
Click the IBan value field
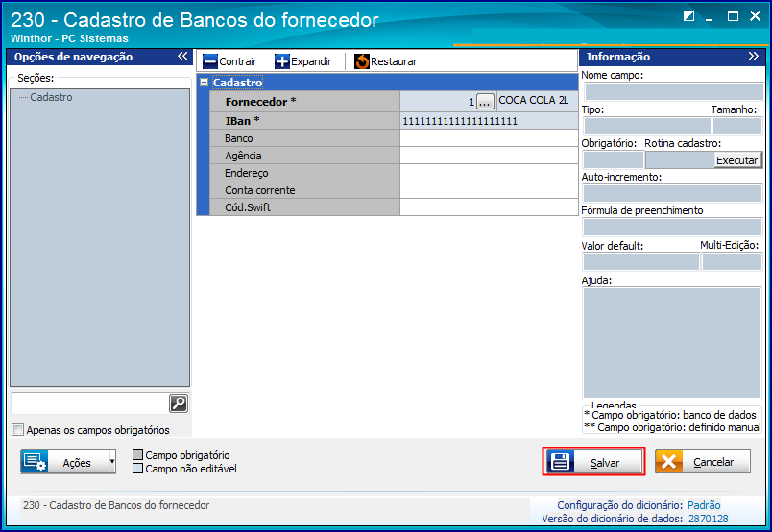(489, 121)
